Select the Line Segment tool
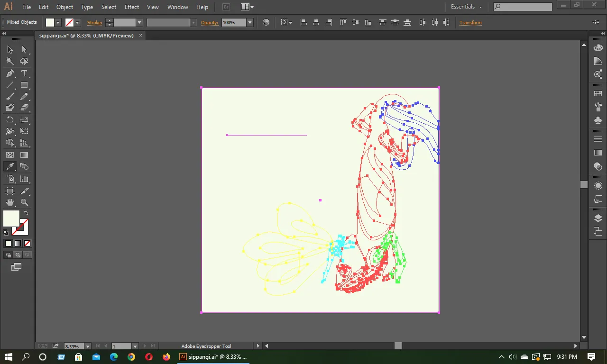Viewport: 607px width, 364px height. click(x=10, y=85)
